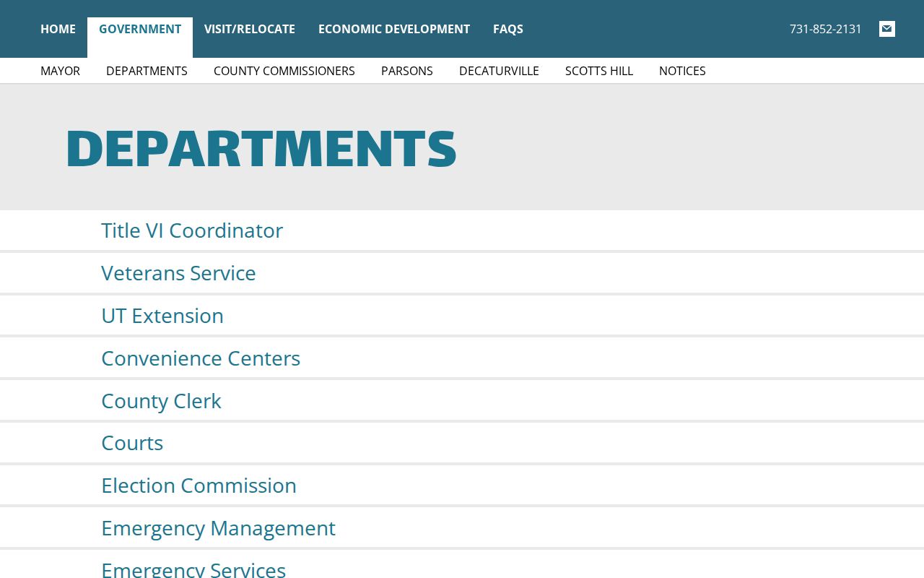This screenshot has width=924, height=578.
Task: Expand the UT Extension row
Action: 462,316
